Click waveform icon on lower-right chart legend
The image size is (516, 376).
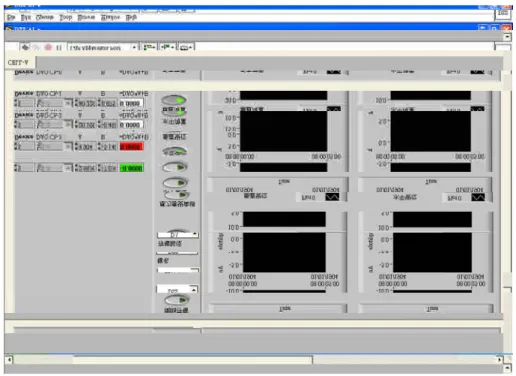[x=478, y=198]
